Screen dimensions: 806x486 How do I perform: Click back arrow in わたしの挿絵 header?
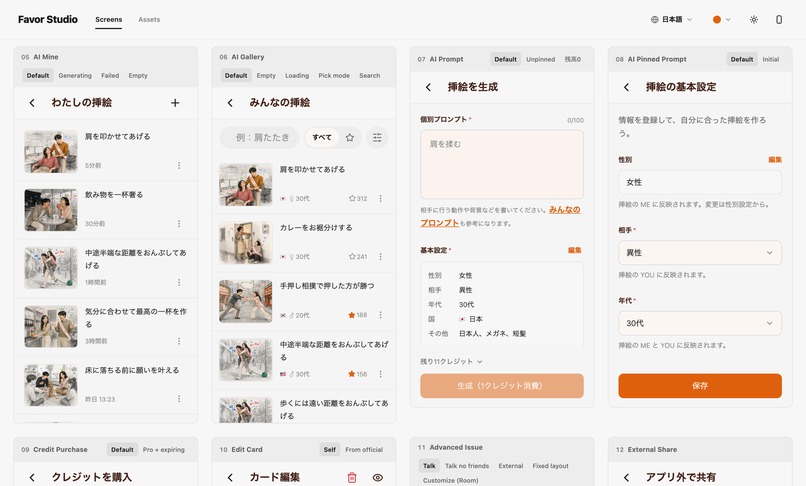(x=32, y=103)
